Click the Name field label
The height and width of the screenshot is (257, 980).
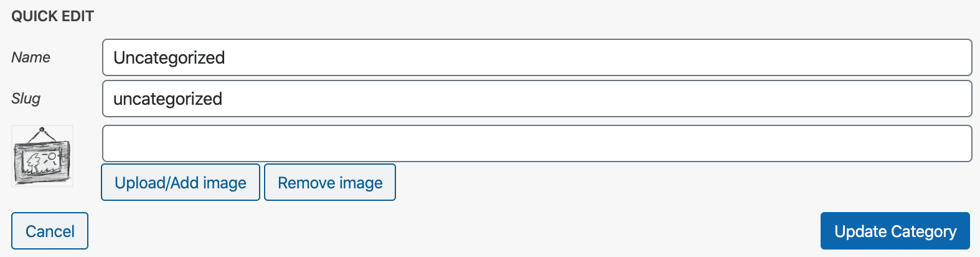click(31, 57)
